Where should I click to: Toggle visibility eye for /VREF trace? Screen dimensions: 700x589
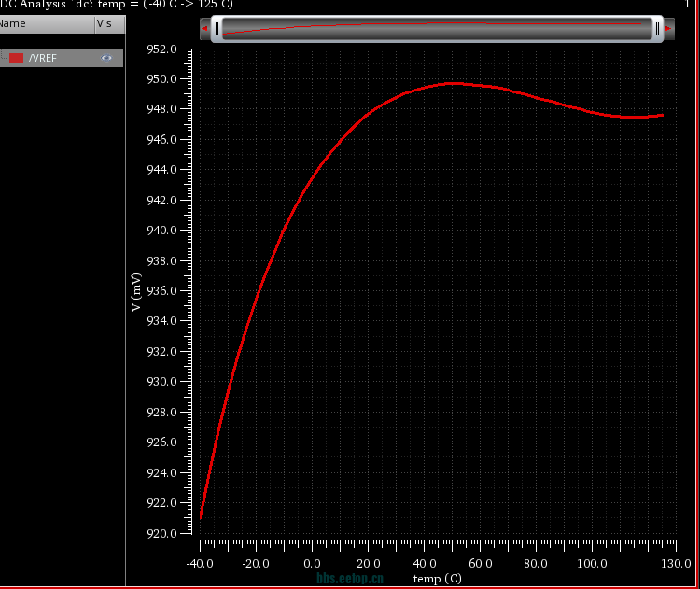point(106,58)
